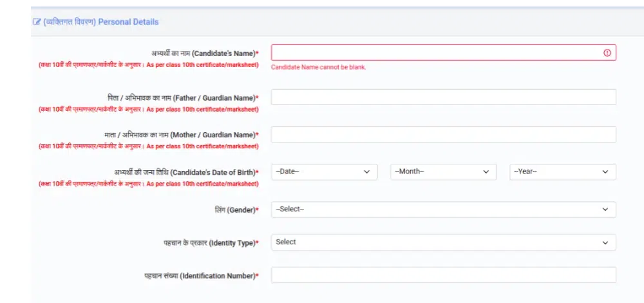Screen dimensions: 644x303
Task: Click the Mother / Guardian Name label
Action: point(184,135)
